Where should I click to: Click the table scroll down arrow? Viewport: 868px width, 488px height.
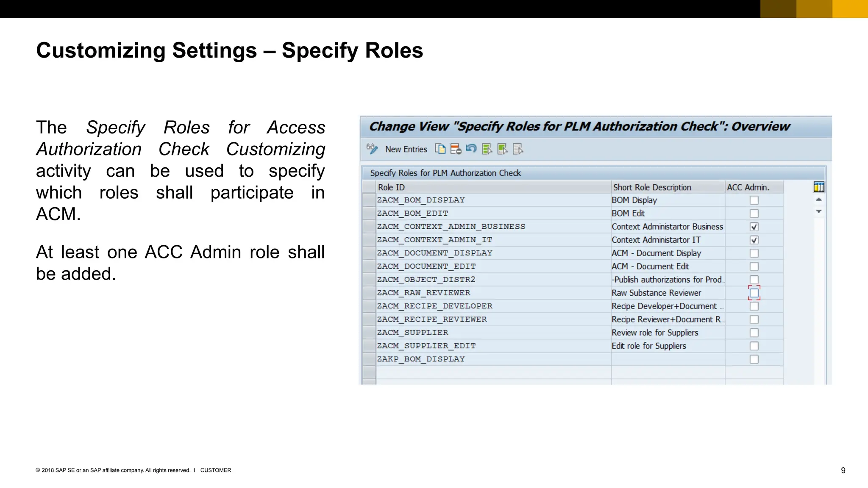[819, 211]
